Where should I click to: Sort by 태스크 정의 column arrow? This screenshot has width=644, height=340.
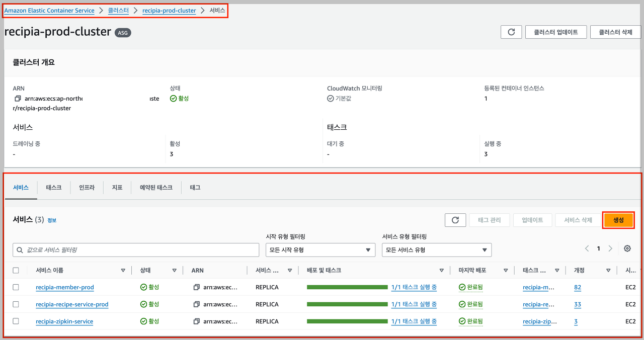click(x=557, y=271)
